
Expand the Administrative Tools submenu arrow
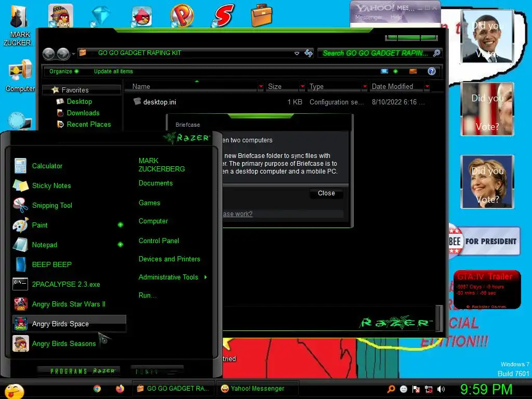click(x=206, y=277)
